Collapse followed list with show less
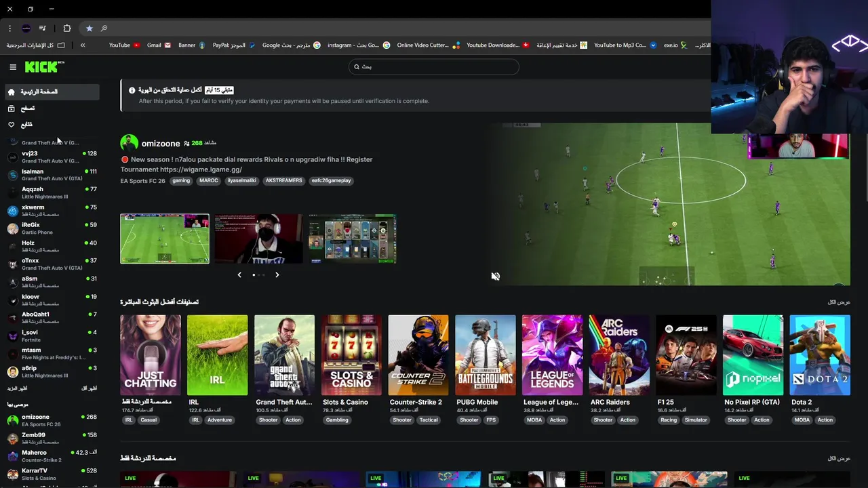Screen dimensions: 868x488 tap(89, 388)
